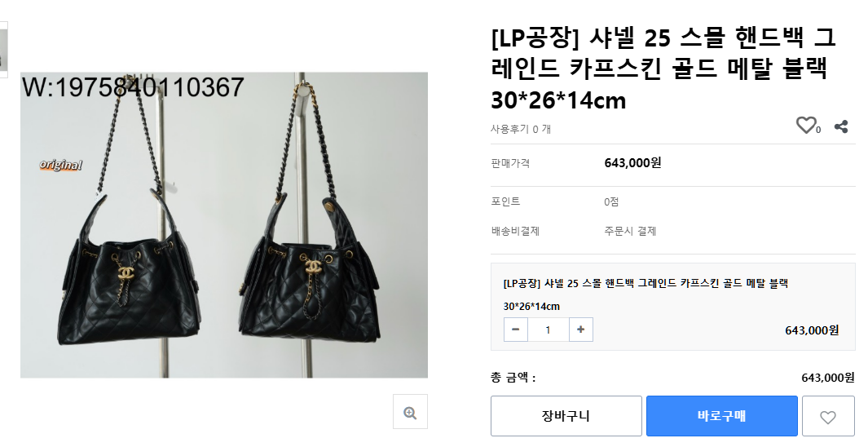Open the share icon near the review count
868x447 pixels.
[x=841, y=127]
